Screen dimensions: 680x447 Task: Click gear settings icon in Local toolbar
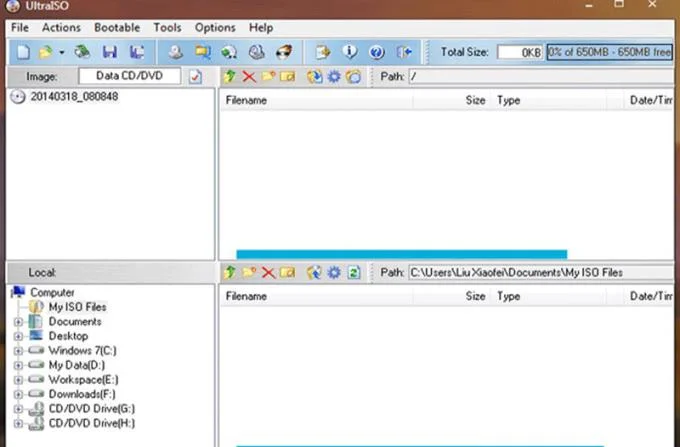pos(334,273)
